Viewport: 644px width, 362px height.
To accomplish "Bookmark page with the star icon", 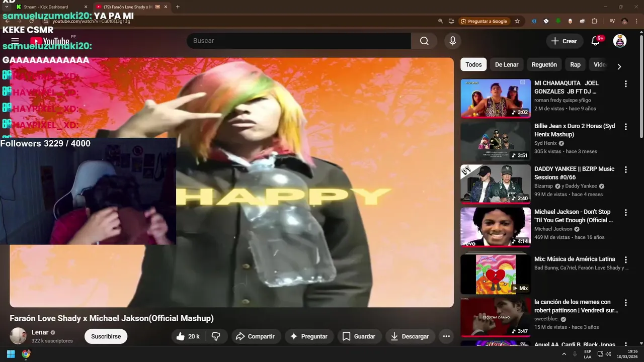I will pyautogui.click(x=517, y=21).
